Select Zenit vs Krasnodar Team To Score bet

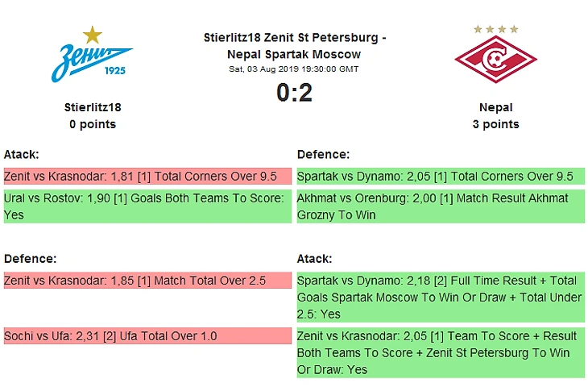[x=440, y=352]
